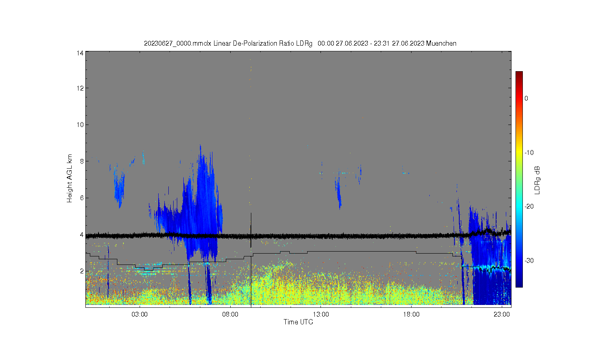Click the 13:00 time tick label
Screen dimensions: 607x364
321,314
